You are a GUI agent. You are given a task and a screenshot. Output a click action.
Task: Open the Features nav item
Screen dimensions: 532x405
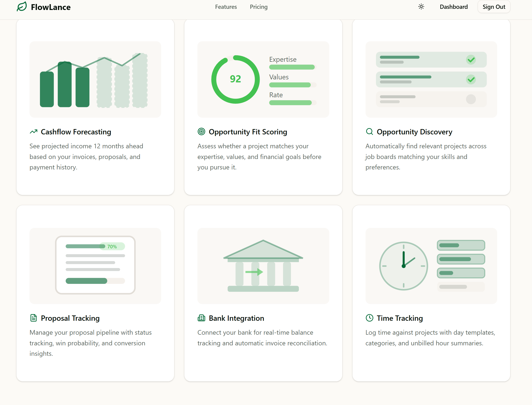point(226,7)
